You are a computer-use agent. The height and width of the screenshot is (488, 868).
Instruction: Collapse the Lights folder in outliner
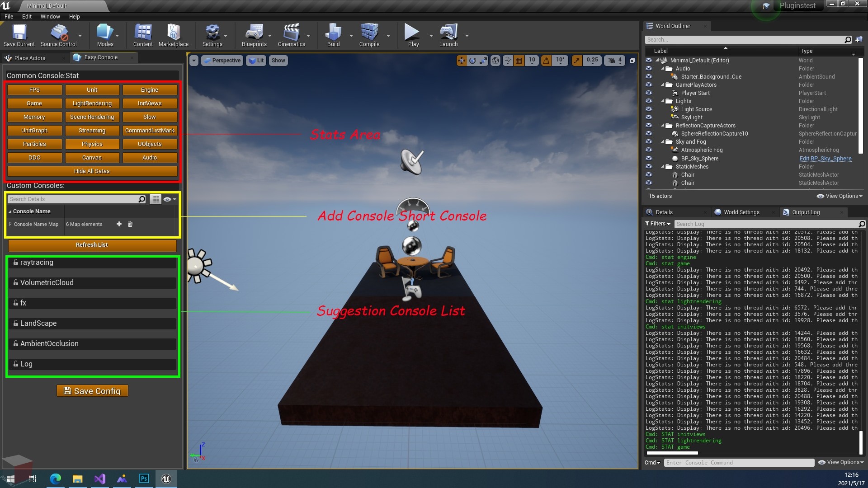(663, 101)
